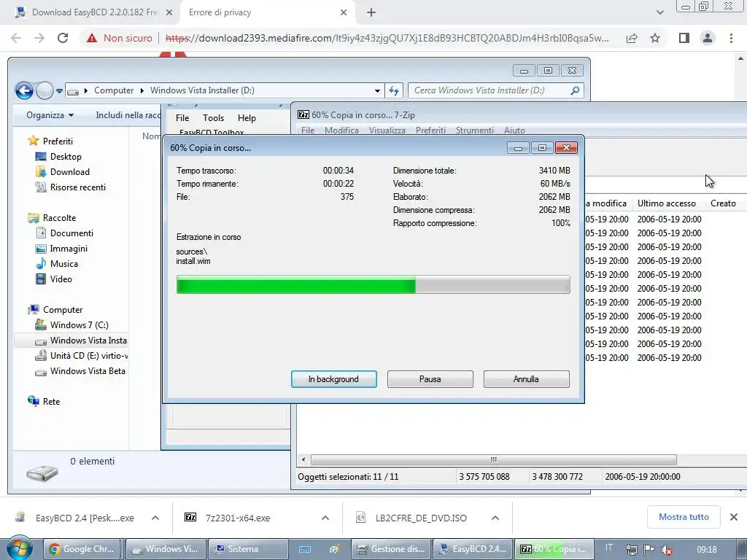Open EasyBCD Tools menu
The image size is (747, 560).
click(x=213, y=118)
